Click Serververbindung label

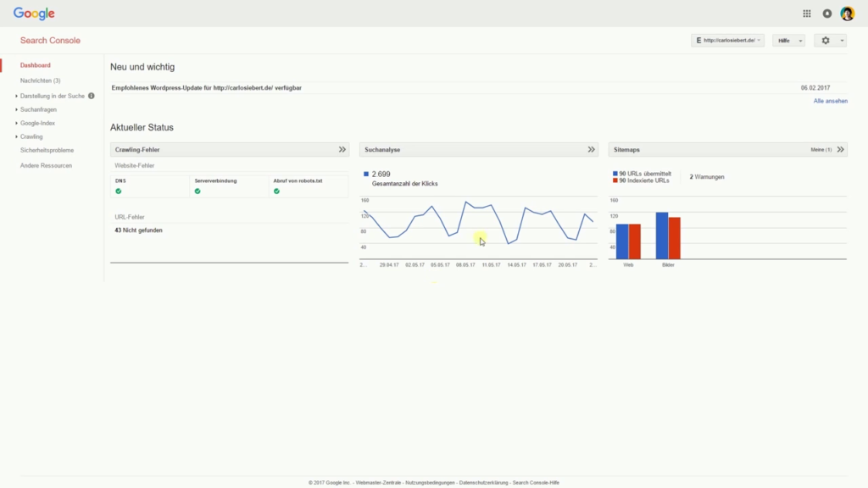tap(215, 181)
